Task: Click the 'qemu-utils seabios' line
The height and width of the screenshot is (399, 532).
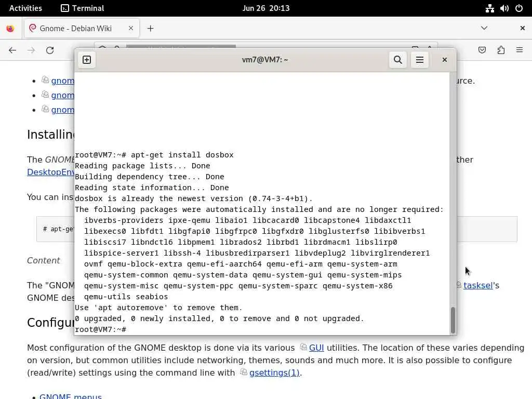Action: pos(126,297)
